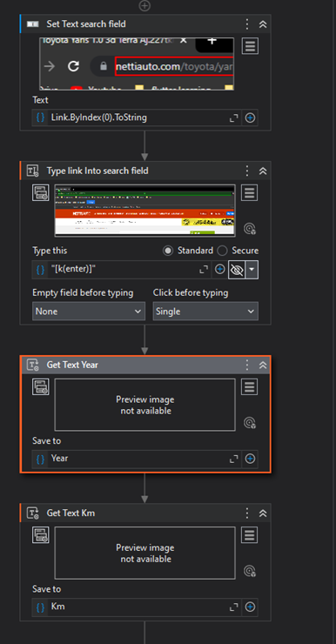Expand editor for the Year variable field
The width and height of the screenshot is (336, 644).
coord(234,459)
